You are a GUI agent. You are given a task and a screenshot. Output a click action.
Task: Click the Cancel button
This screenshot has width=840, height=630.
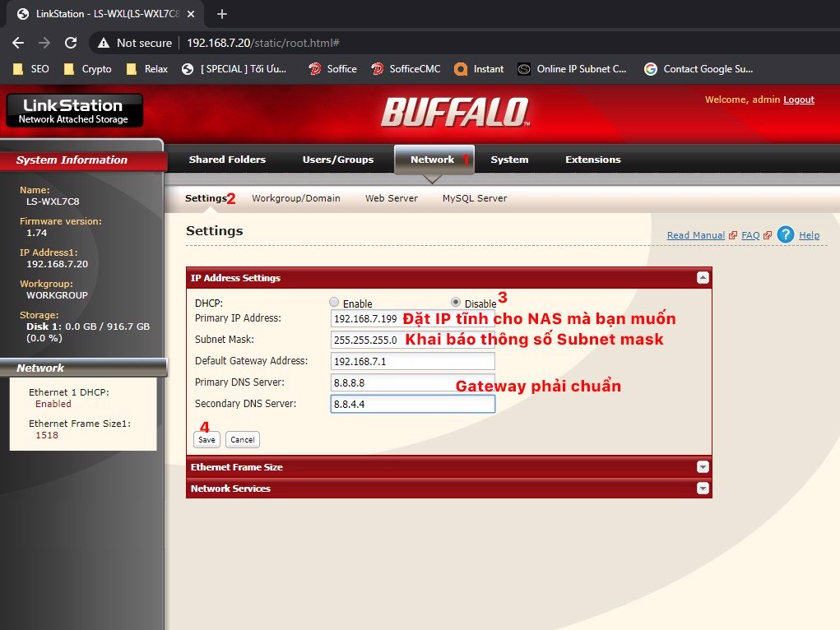[x=243, y=439]
